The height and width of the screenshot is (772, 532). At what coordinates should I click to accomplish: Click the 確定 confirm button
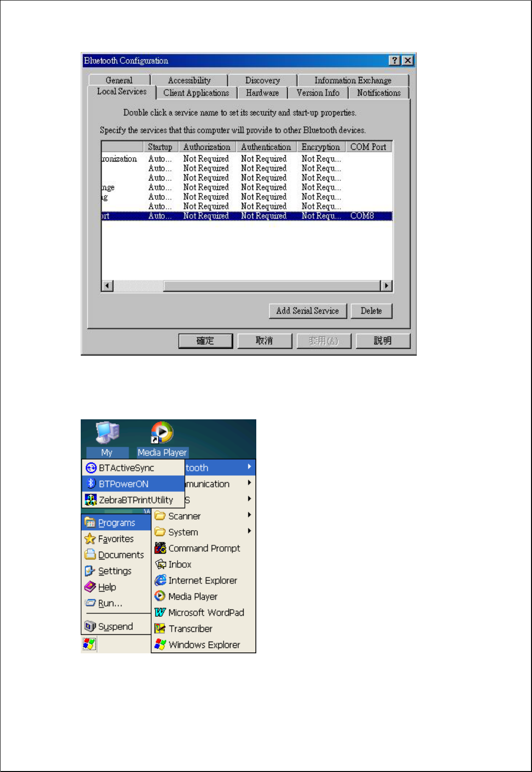pyautogui.click(x=205, y=341)
